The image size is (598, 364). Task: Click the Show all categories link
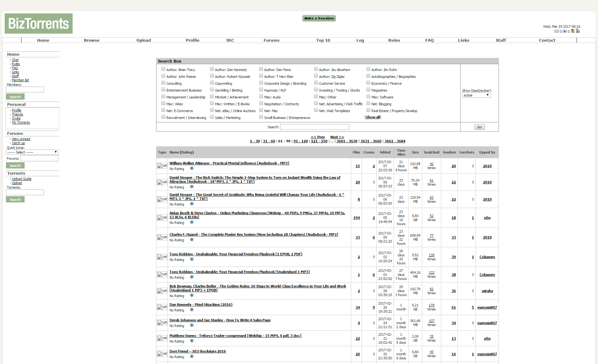point(373,117)
